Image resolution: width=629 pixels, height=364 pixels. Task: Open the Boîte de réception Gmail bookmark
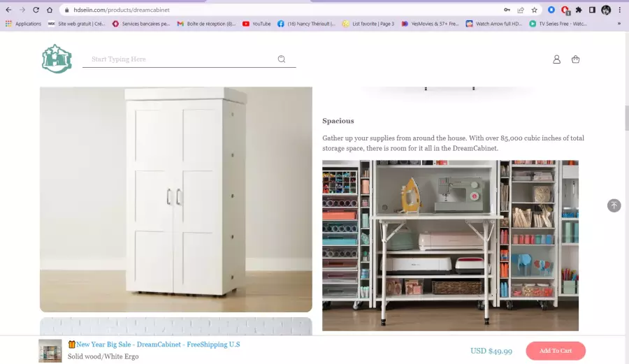point(207,24)
